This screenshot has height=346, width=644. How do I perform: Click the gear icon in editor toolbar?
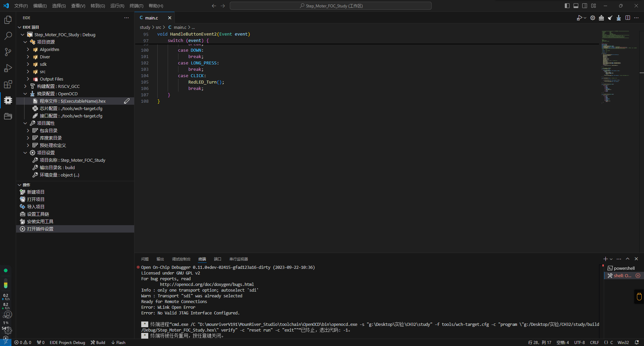pos(593,18)
